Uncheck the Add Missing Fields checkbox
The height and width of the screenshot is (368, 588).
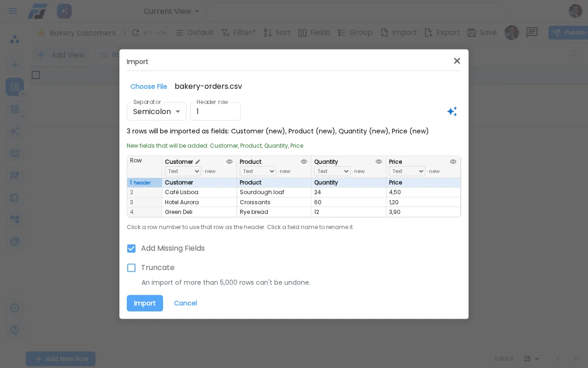pos(131,248)
